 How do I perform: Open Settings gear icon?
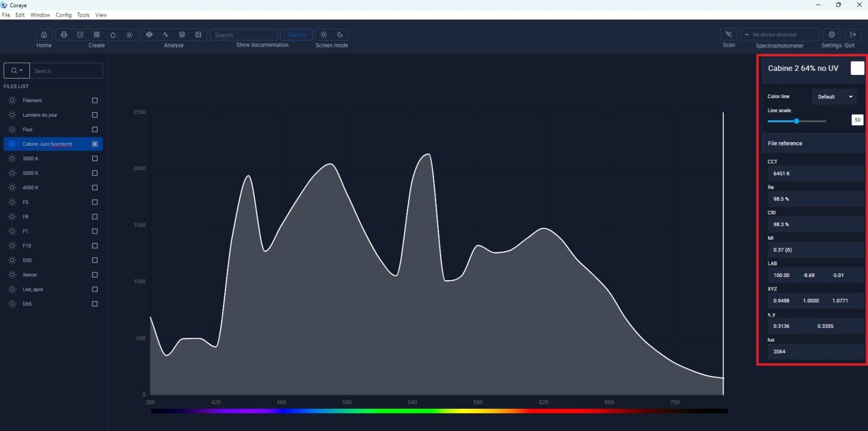(x=831, y=35)
